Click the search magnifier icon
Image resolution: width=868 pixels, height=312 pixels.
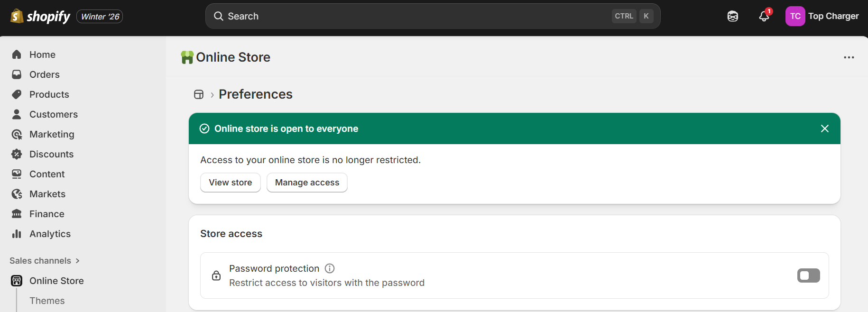click(219, 16)
